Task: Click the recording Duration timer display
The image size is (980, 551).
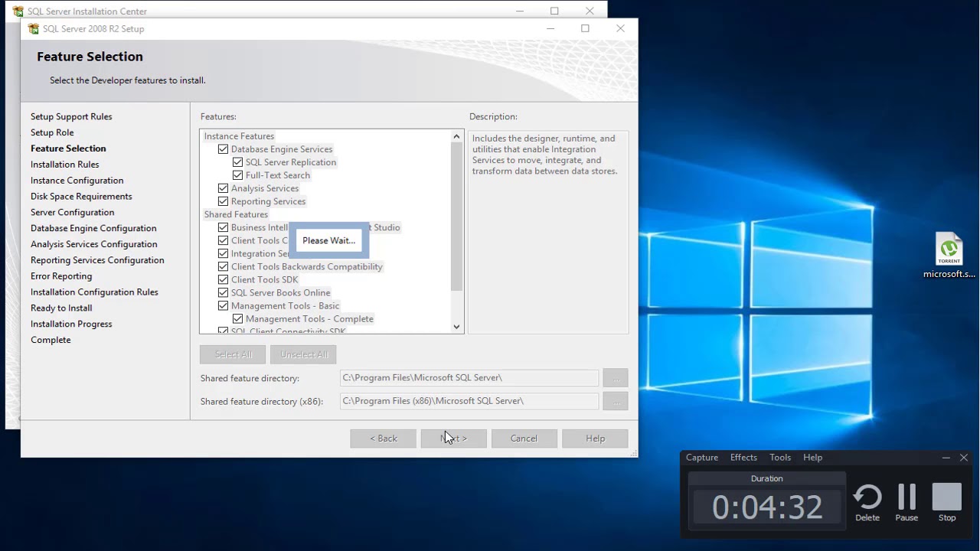Action: 767,507
